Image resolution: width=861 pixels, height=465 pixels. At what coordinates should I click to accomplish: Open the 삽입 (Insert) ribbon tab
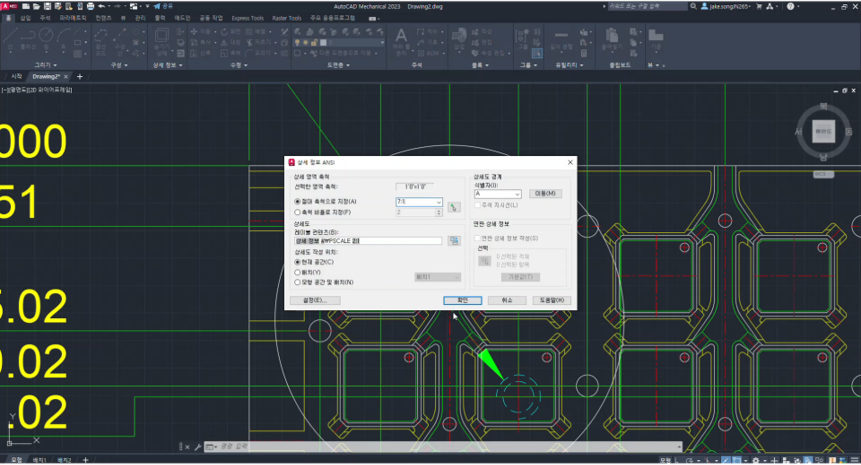pos(26,18)
